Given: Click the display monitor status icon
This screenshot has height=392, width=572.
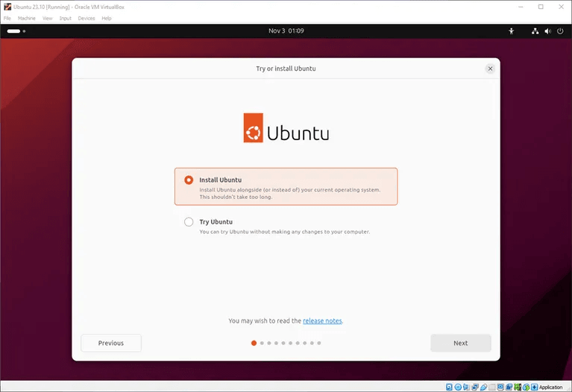Looking at the screenshot, I should pyautogui.click(x=500, y=387).
